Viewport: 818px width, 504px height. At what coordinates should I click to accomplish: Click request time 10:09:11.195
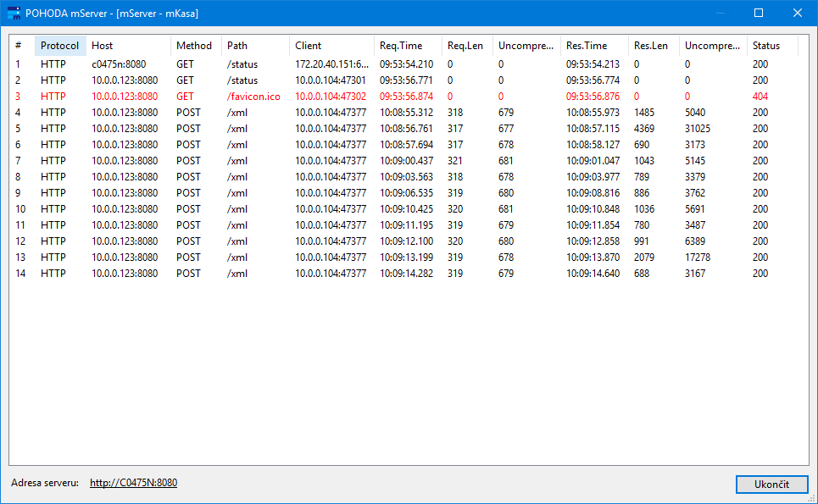click(x=406, y=225)
